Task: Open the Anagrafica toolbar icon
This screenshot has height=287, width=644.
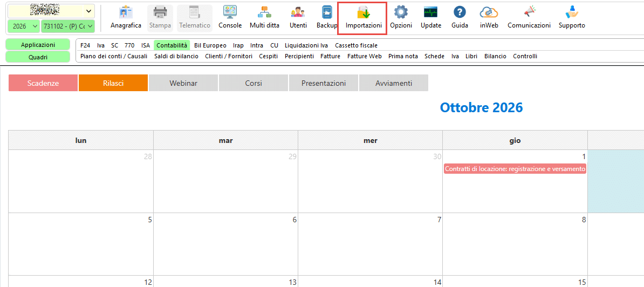Action: click(x=126, y=18)
